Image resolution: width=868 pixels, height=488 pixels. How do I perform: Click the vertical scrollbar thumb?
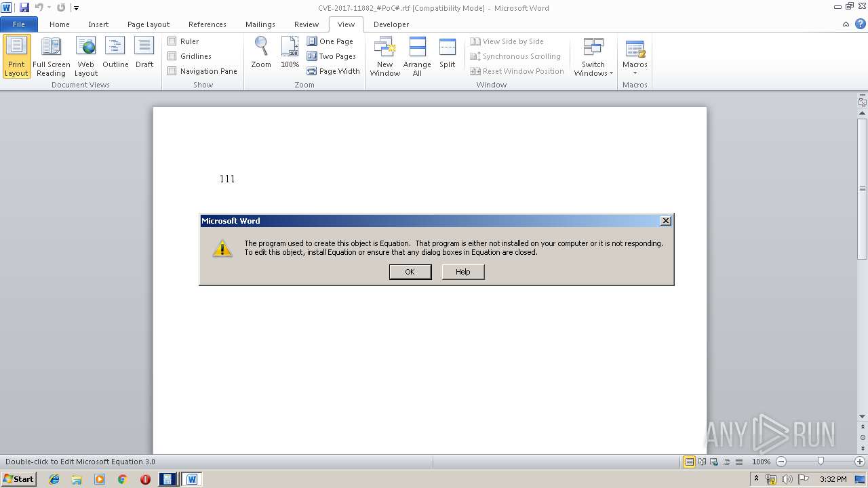[863, 188]
